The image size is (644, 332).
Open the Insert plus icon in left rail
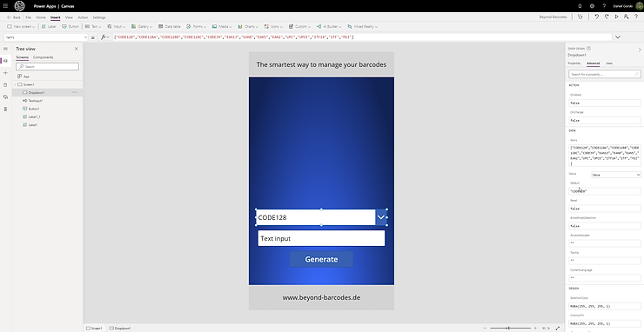[5, 73]
